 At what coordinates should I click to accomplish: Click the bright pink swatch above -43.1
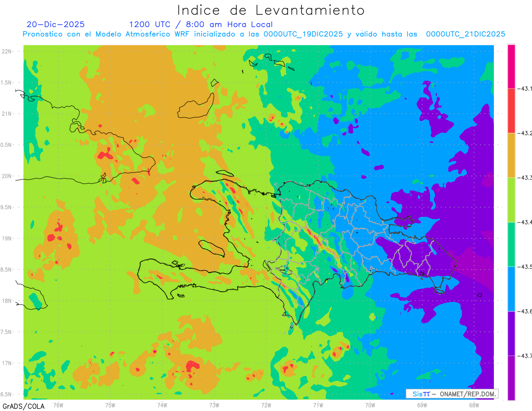(x=512, y=67)
